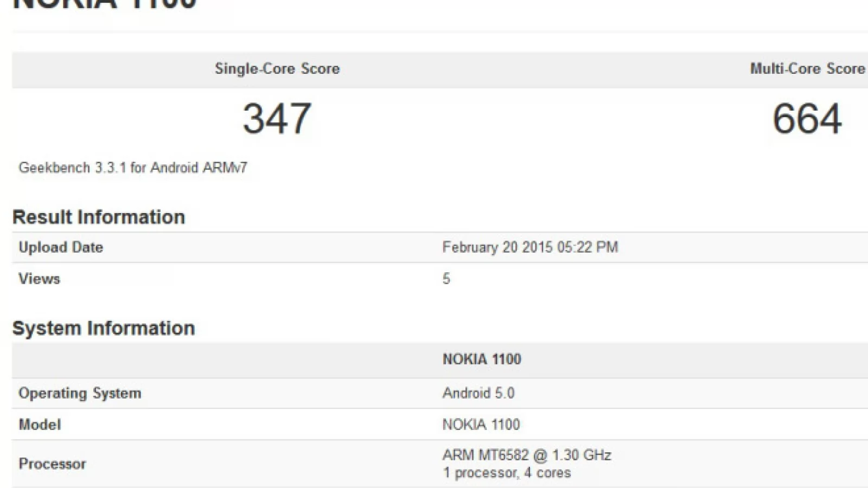The image size is (868, 488).
Task: Click the bold "NOKIA 1100" system table header
Action: (x=482, y=359)
